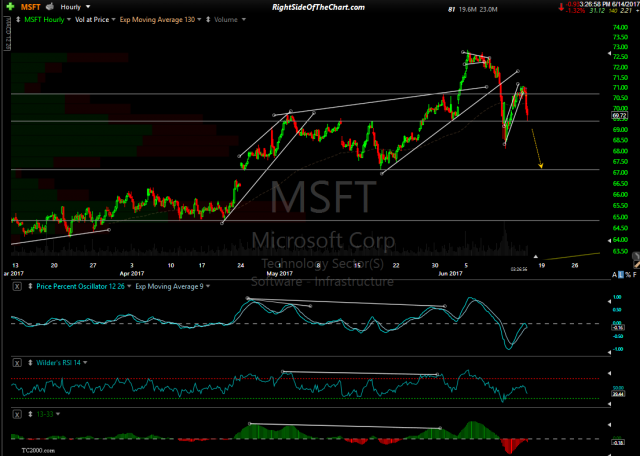Click the reorder arrows beside 13-33 indicator
Screen dimensions: 640x456
(x=30, y=414)
